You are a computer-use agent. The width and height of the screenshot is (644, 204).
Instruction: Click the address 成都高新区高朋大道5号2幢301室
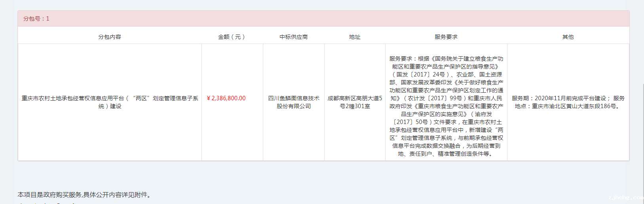[x=355, y=102]
